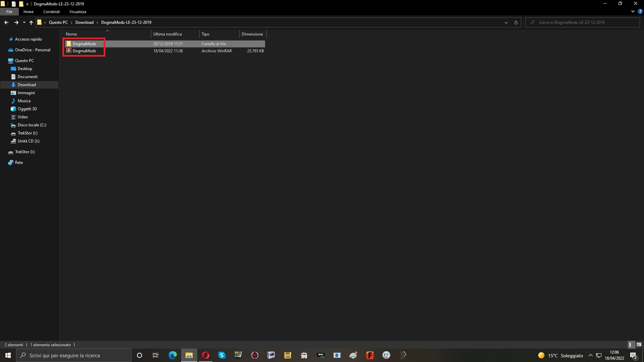Click Download in the breadcrumb path
This screenshot has width=644, height=362.
(84, 22)
